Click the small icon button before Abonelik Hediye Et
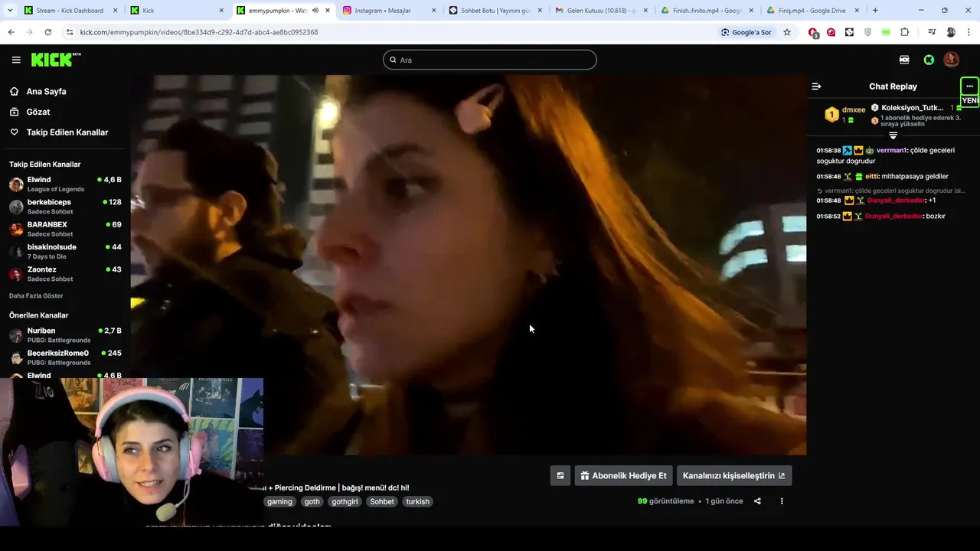Screen dimensions: 980x551 pos(560,475)
